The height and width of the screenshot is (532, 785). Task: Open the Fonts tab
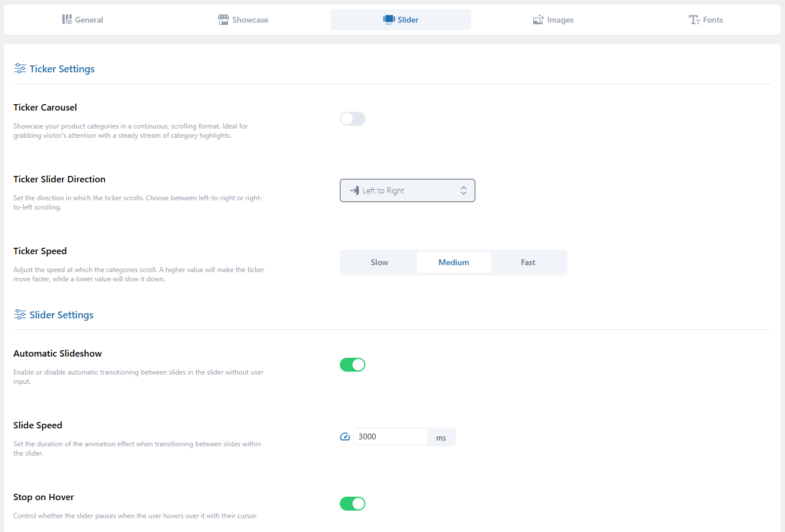pyautogui.click(x=706, y=20)
